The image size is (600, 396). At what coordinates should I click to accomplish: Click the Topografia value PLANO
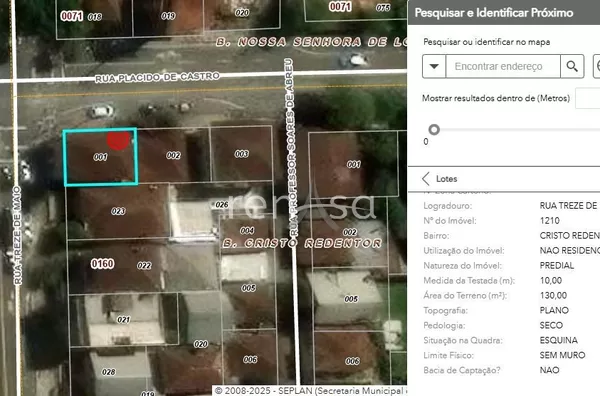tap(554, 310)
